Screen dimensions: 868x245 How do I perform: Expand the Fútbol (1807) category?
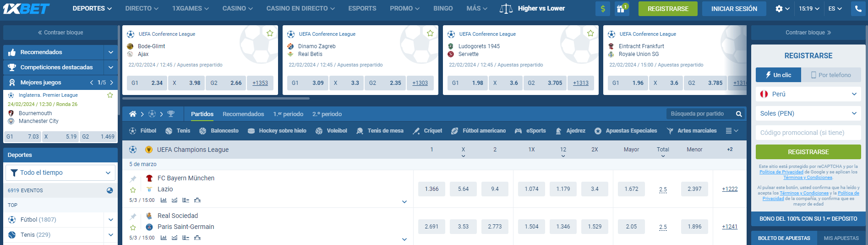point(110,220)
